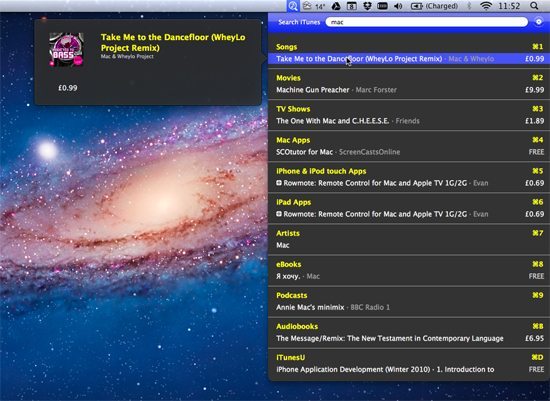Open the Google Drive menu bar icon

point(336,6)
